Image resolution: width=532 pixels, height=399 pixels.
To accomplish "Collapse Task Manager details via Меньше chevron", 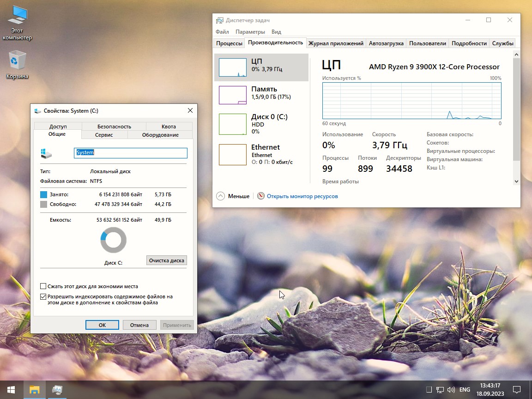I will [x=220, y=196].
